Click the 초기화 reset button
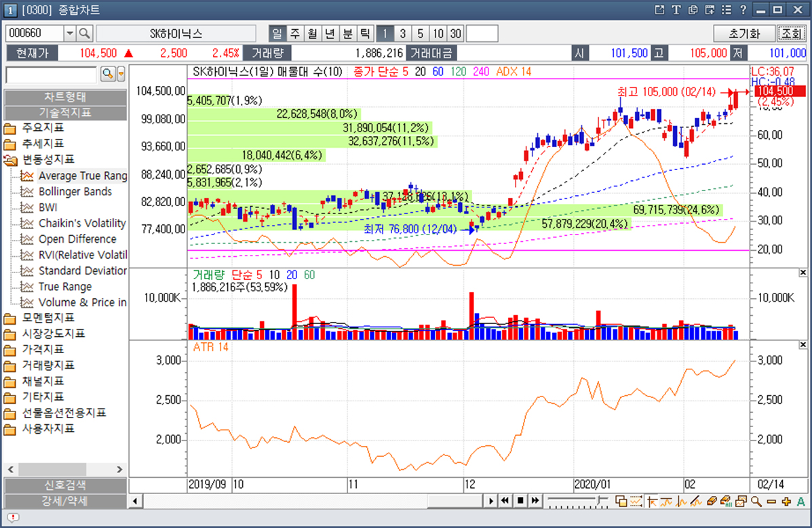The width and height of the screenshot is (812, 528). tap(743, 33)
